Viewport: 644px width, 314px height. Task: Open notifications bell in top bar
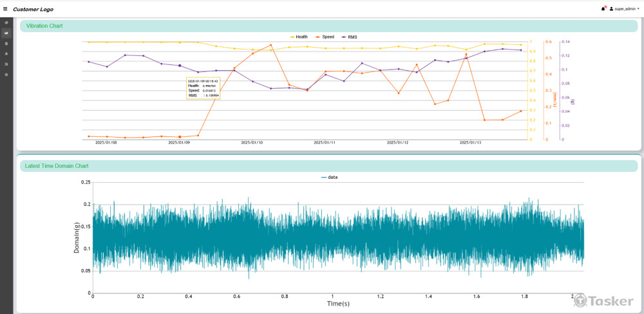tap(603, 9)
